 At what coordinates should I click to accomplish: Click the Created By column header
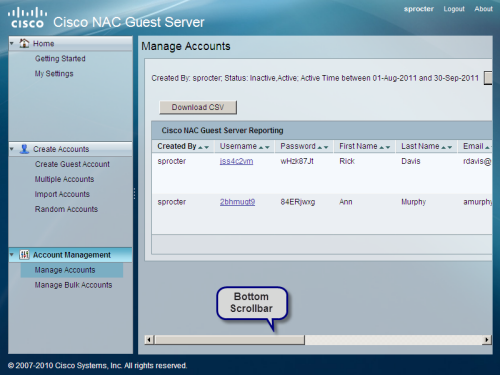tap(177, 146)
